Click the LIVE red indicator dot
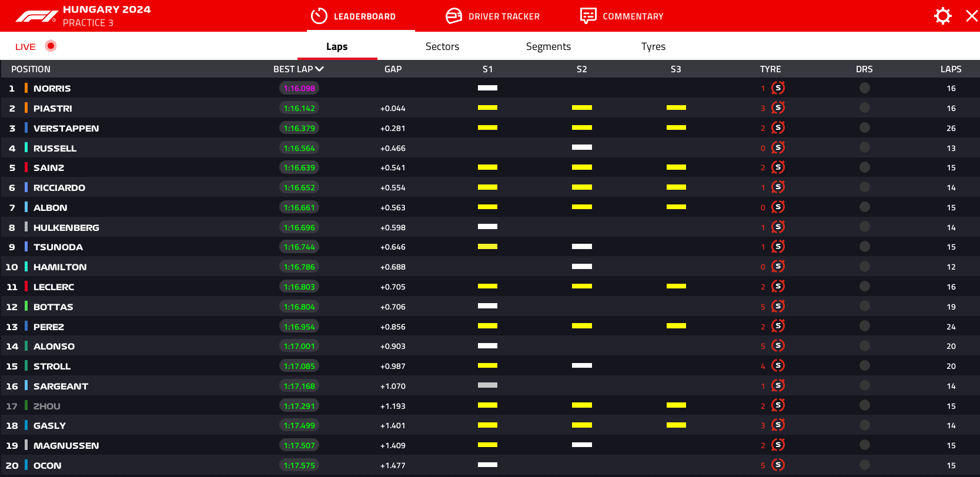 pos(51,46)
